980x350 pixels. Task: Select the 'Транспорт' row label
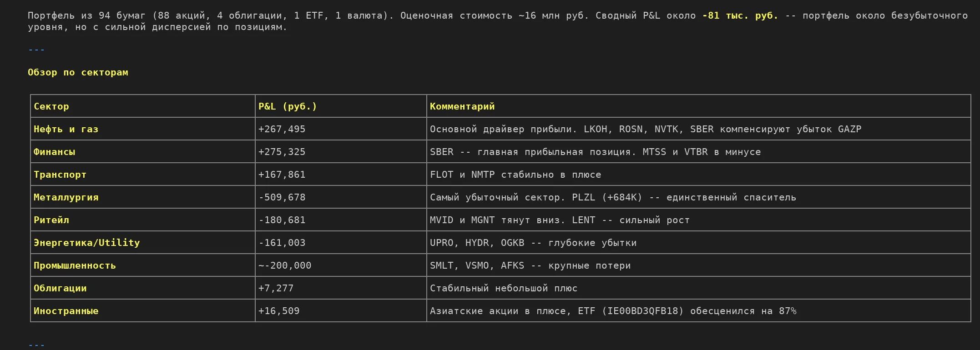point(60,175)
